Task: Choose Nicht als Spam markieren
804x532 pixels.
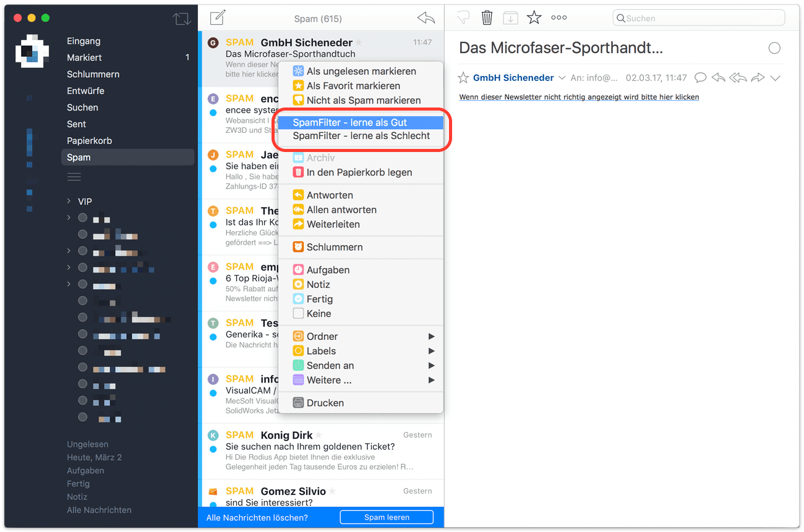Action: click(361, 100)
